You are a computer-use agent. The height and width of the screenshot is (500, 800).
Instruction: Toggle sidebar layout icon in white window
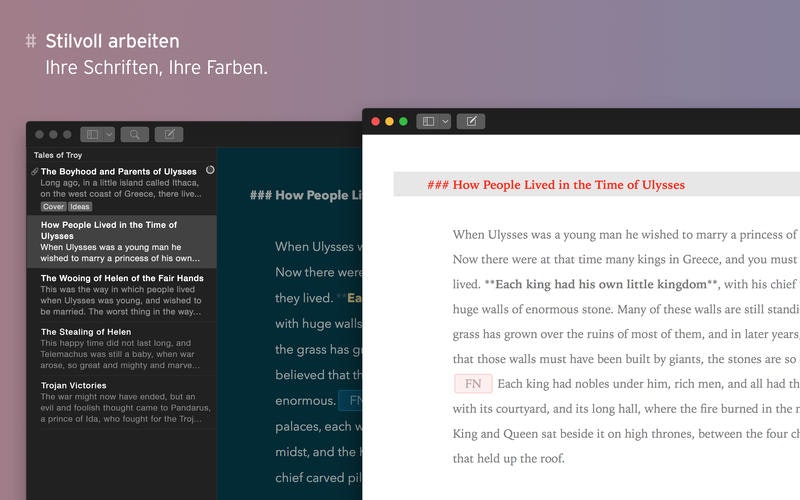tap(429, 121)
